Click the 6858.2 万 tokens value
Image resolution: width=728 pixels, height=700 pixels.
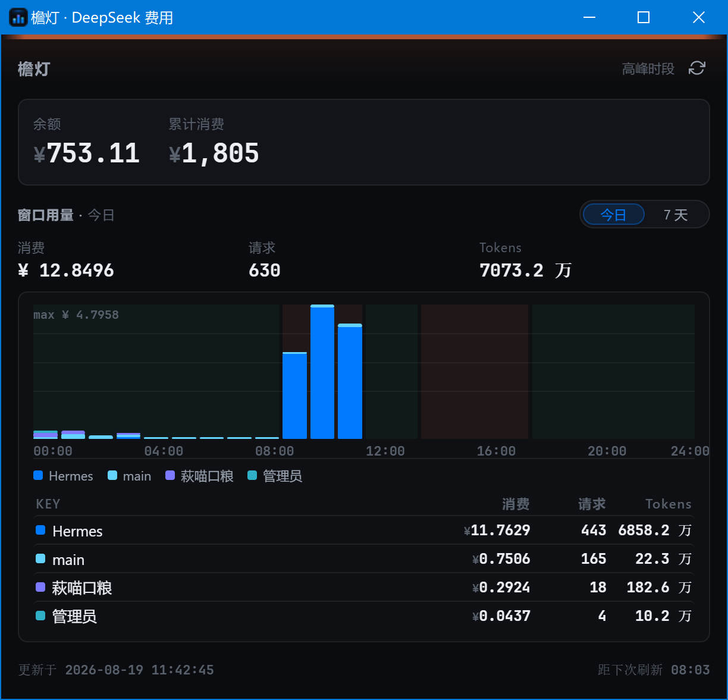click(655, 530)
